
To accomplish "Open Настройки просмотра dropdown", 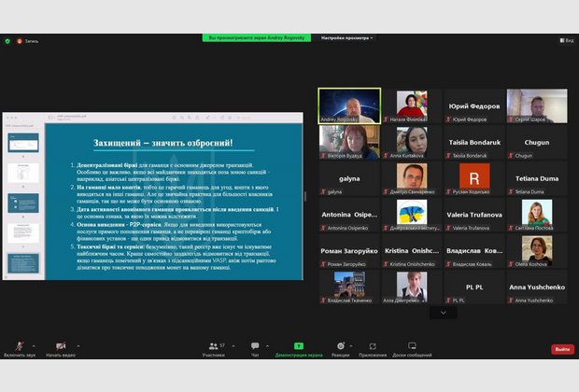I will [346, 38].
